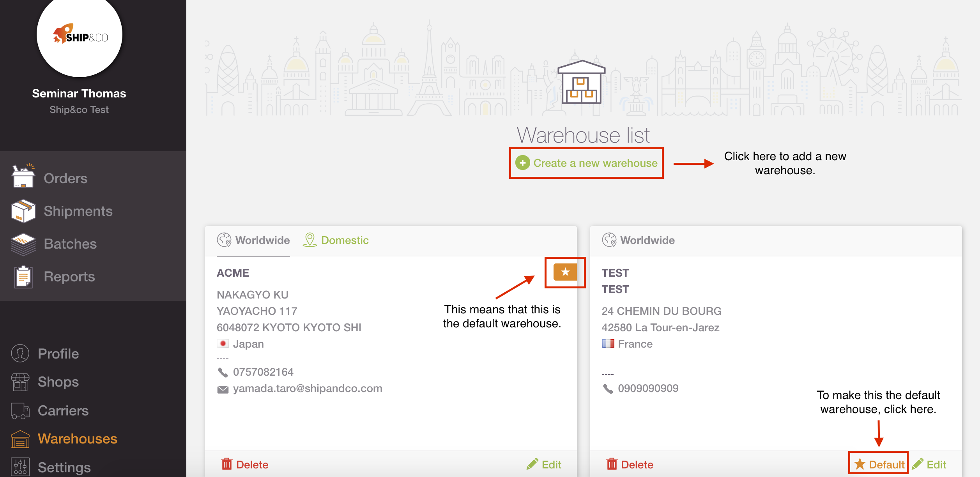Click the Japan country label
Screen dimensions: 980x477
(248, 344)
